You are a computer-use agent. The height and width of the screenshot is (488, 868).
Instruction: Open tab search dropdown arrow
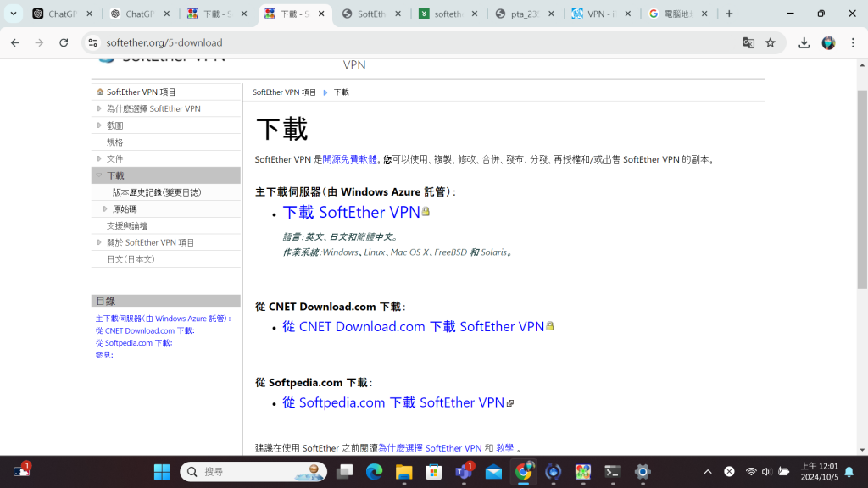pos(14,14)
